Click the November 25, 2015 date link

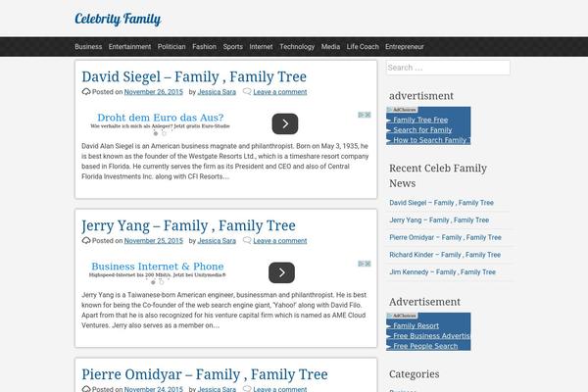pos(154,241)
